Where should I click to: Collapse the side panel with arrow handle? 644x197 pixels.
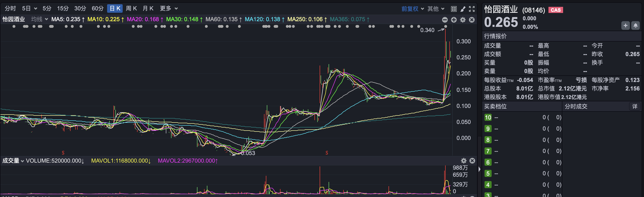pos(479,169)
